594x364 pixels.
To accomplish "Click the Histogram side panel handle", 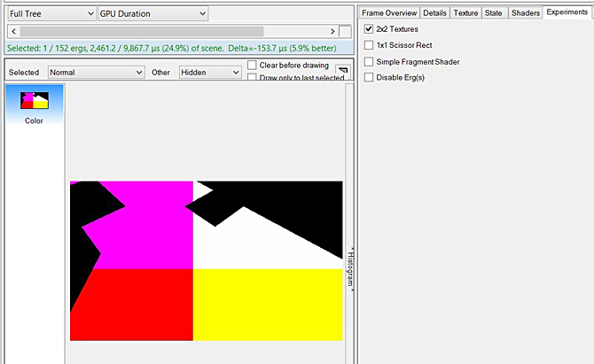I will [350, 266].
